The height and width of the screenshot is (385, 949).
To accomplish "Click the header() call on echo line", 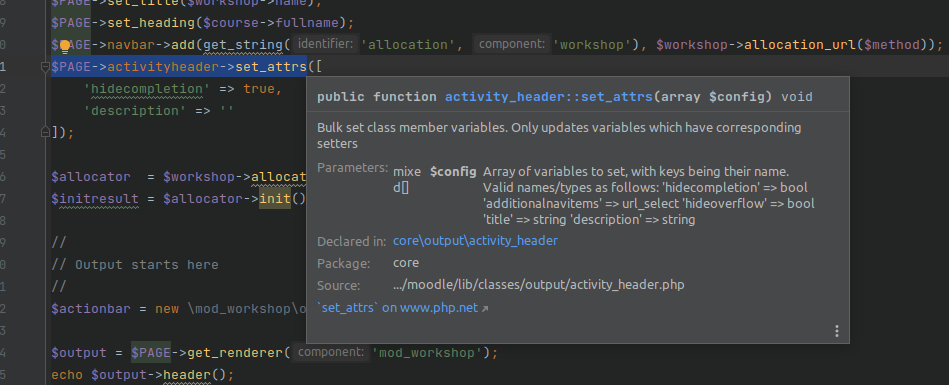I will click(x=187, y=375).
